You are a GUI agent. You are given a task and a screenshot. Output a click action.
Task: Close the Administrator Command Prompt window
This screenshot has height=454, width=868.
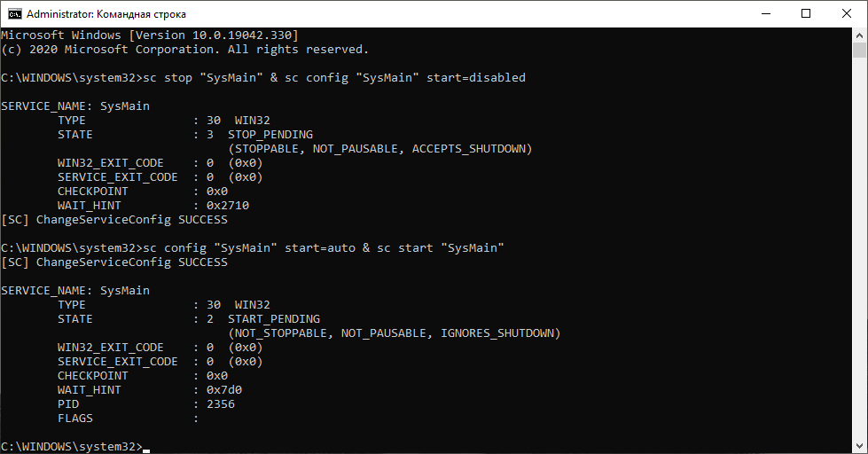click(x=846, y=13)
